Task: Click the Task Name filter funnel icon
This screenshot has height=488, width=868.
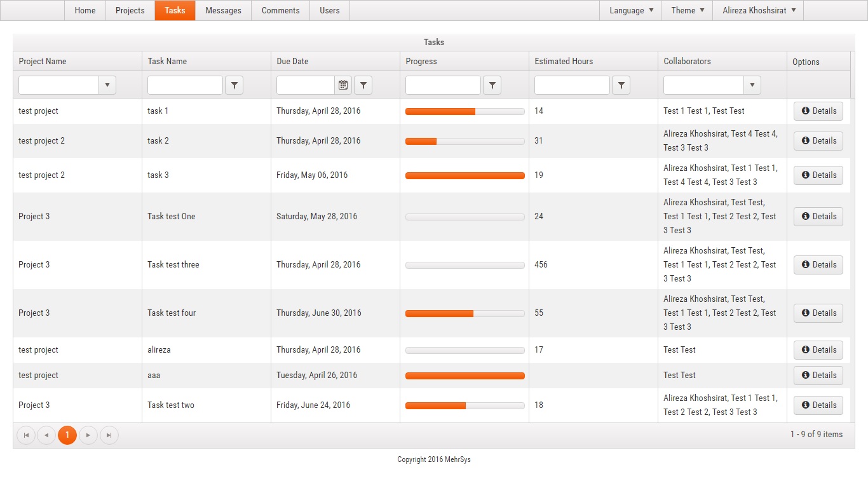Action: point(234,85)
